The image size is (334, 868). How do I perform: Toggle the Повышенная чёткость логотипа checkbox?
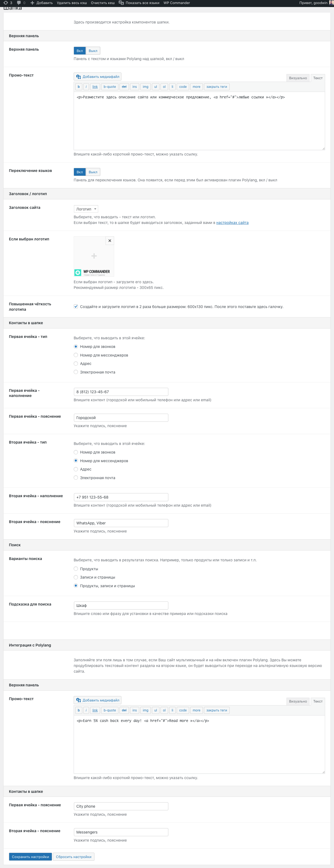click(76, 306)
